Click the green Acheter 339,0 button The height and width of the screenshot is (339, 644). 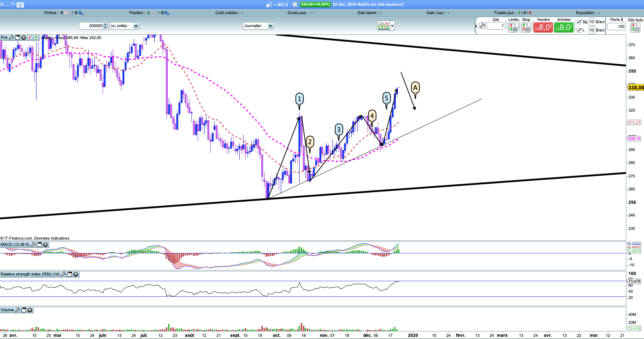563,27
